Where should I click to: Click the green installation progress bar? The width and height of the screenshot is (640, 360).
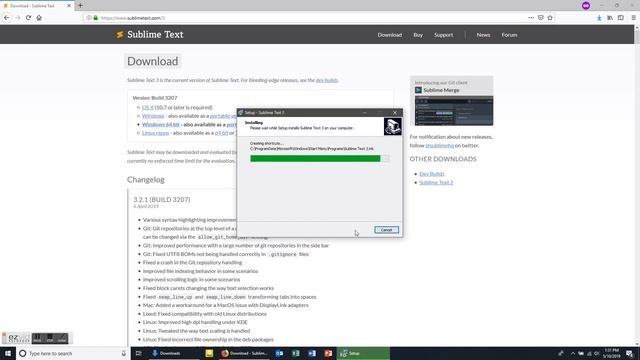coord(315,159)
